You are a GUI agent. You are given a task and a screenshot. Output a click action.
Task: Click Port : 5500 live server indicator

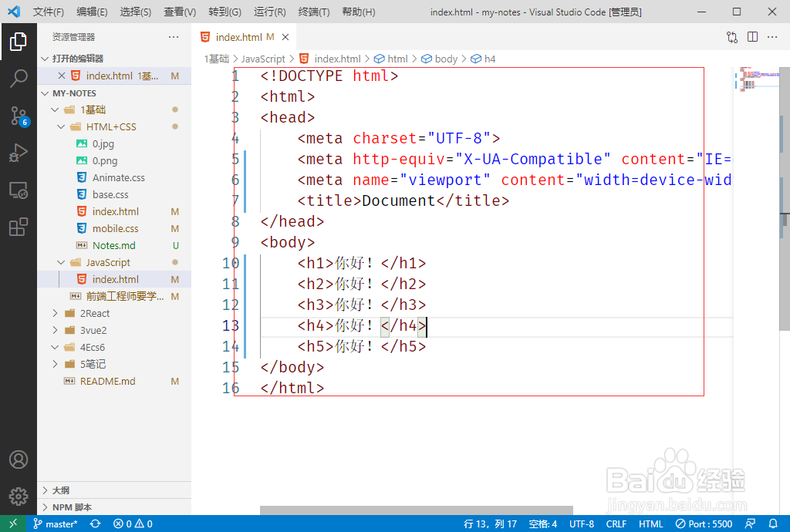pos(704,524)
